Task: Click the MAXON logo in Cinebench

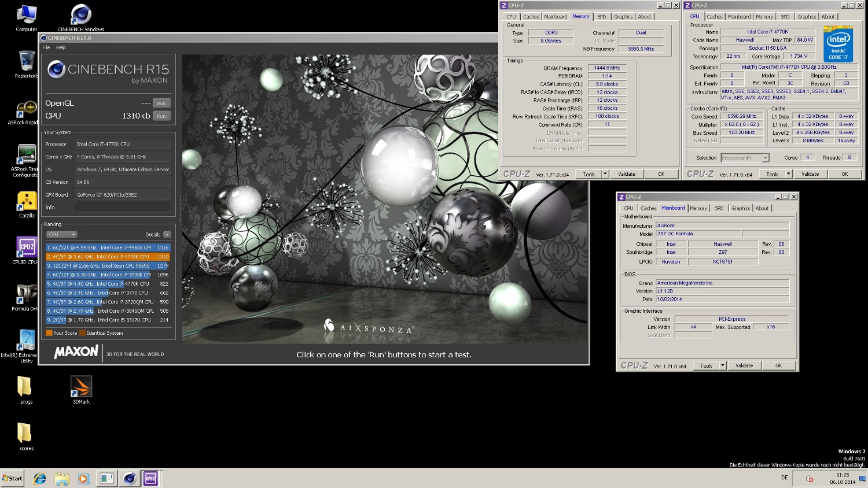Action: click(x=76, y=352)
